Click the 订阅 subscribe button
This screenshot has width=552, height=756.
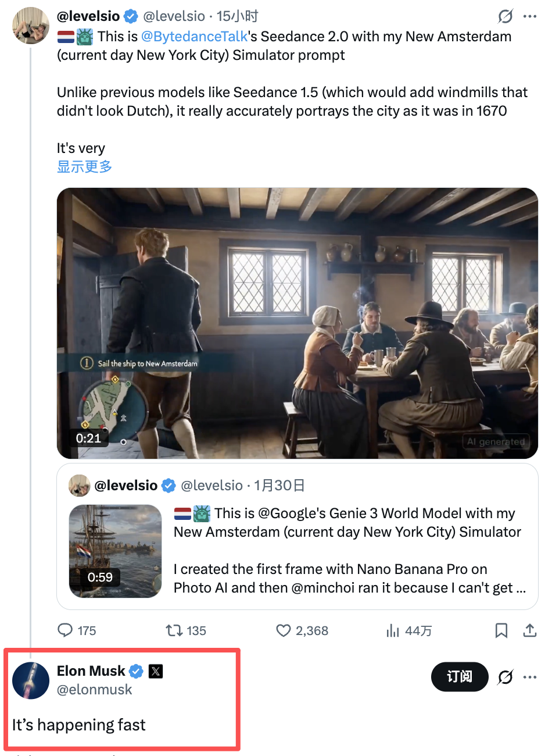click(x=459, y=677)
